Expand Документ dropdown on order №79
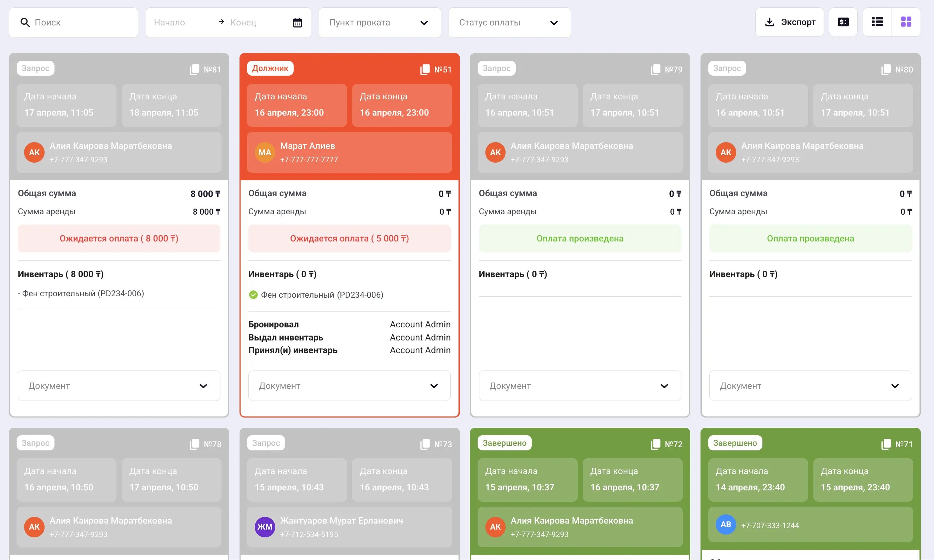 (x=580, y=386)
